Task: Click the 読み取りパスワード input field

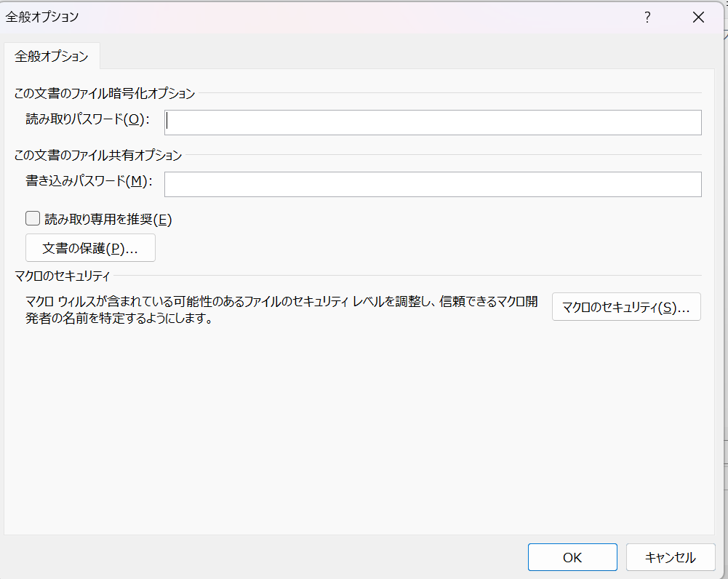Action: pos(433,122)
